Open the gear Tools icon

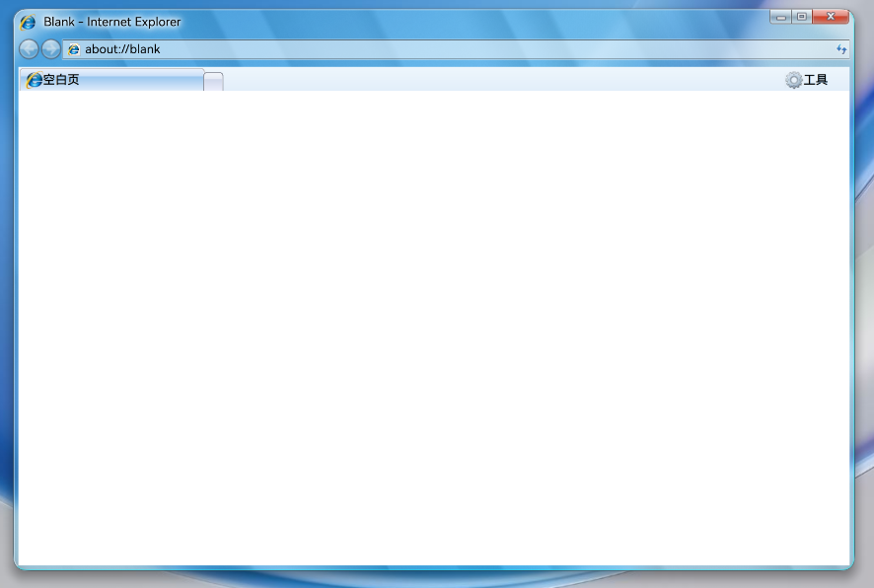pyautogui.click(x=794, y=80)
